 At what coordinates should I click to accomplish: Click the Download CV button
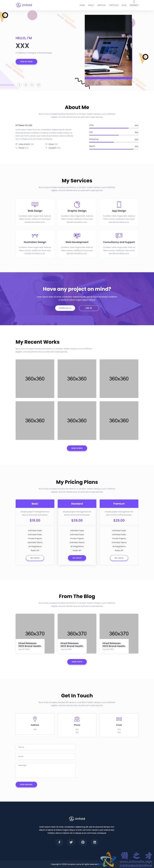coord(65,308)
